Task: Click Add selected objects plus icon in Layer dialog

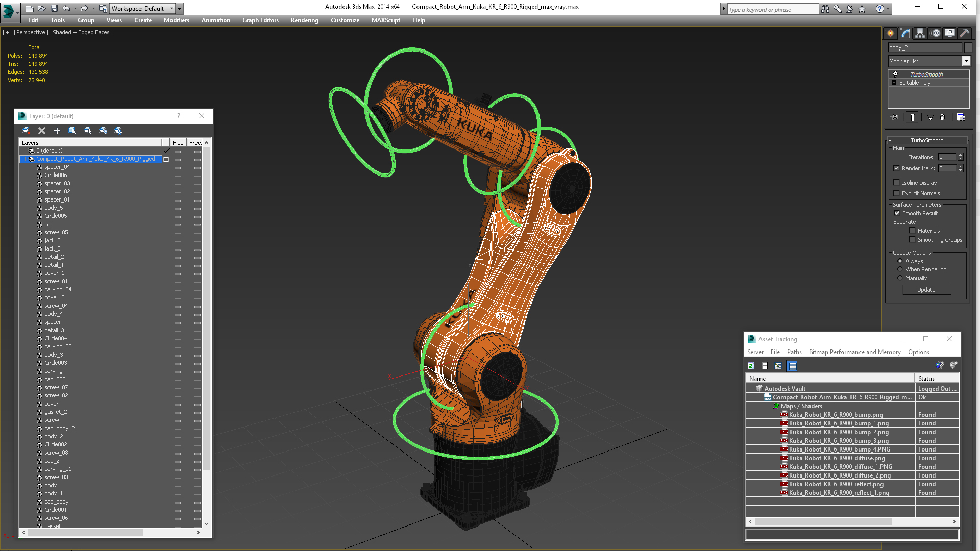Action: point(57,131)
